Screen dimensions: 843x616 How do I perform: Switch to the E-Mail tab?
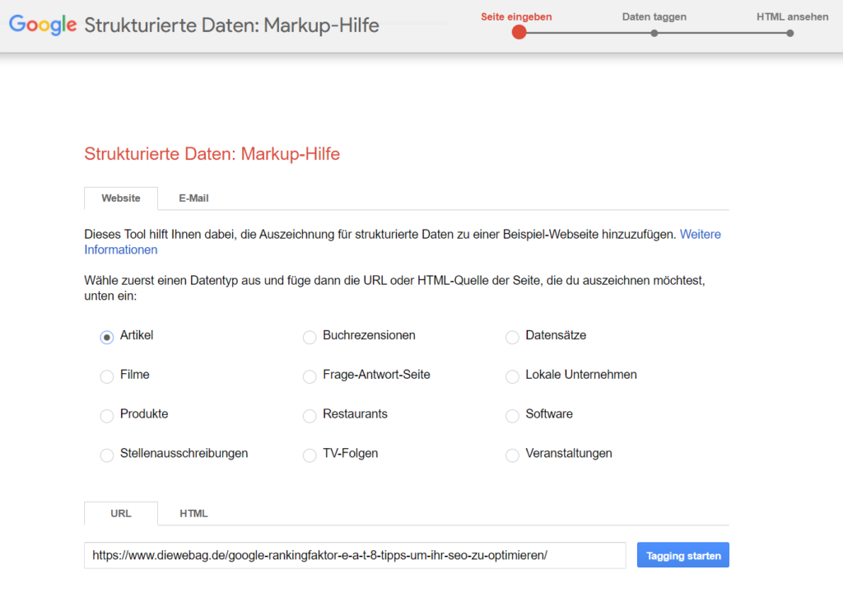click(x=193, y=198)
